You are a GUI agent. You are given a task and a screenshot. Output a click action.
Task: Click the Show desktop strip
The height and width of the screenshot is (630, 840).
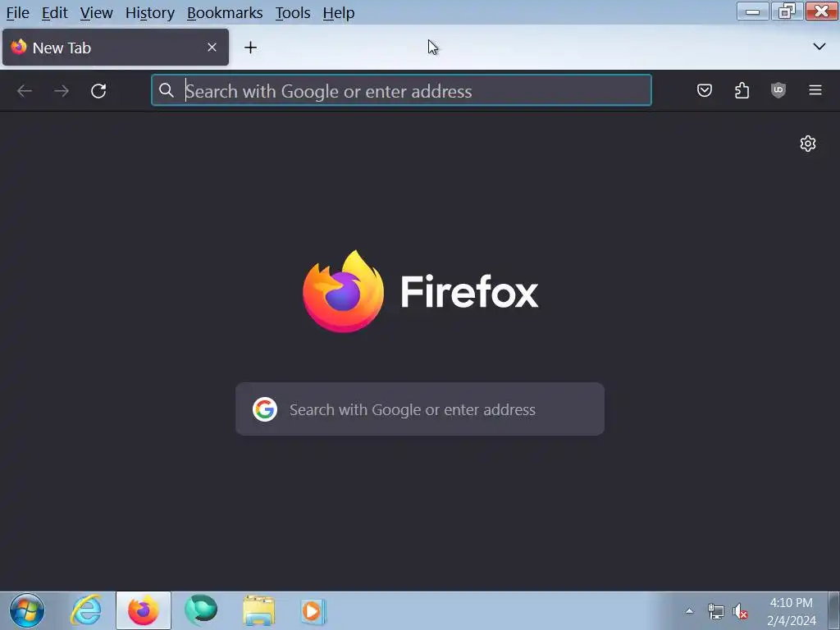coord(833,610)
